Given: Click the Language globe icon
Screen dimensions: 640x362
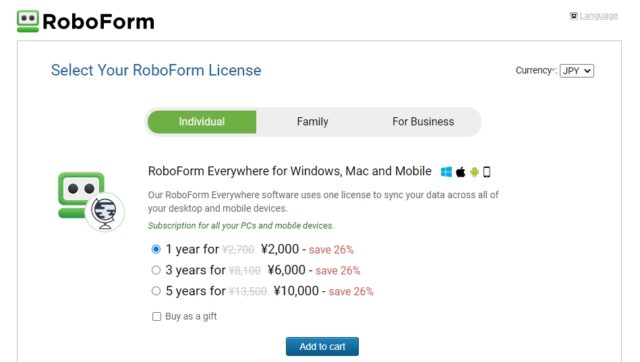Looking at the screenshot, I should click(x=573, y=16).
